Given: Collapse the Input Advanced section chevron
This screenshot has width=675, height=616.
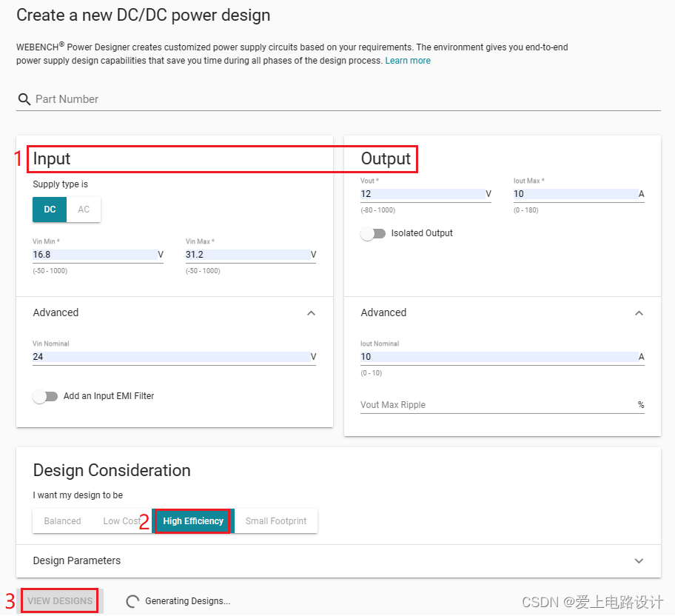Looking at the screenshot, I should click(x=312, y=313).
